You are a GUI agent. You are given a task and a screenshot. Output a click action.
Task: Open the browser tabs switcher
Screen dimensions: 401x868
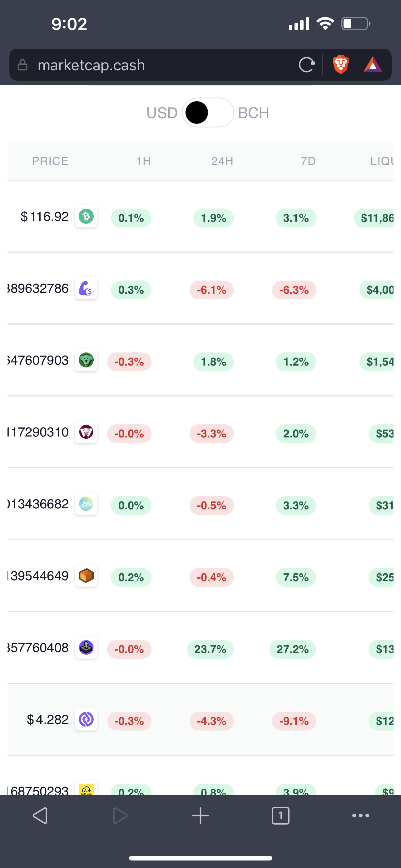coord(280,816)
